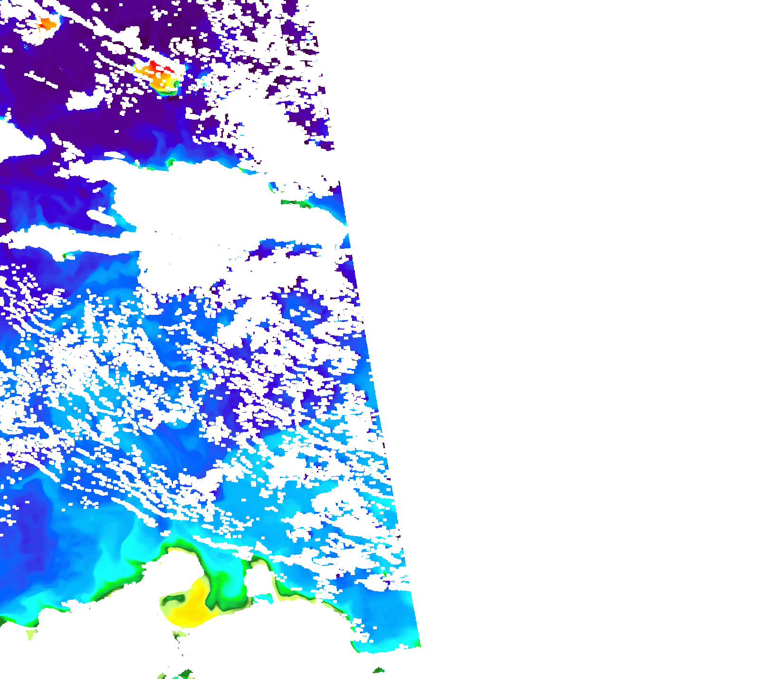Click the thin white streak in the upper-left purple area
The image size is (784, 679).
(x=42, y=80)
